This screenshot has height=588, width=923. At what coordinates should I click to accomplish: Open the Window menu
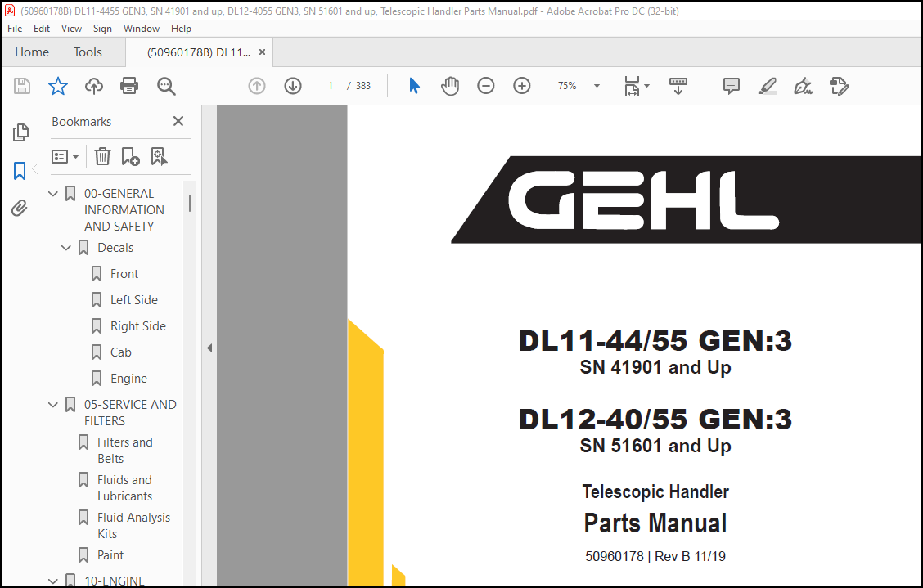pyautogui.click(x=142, y=29)
